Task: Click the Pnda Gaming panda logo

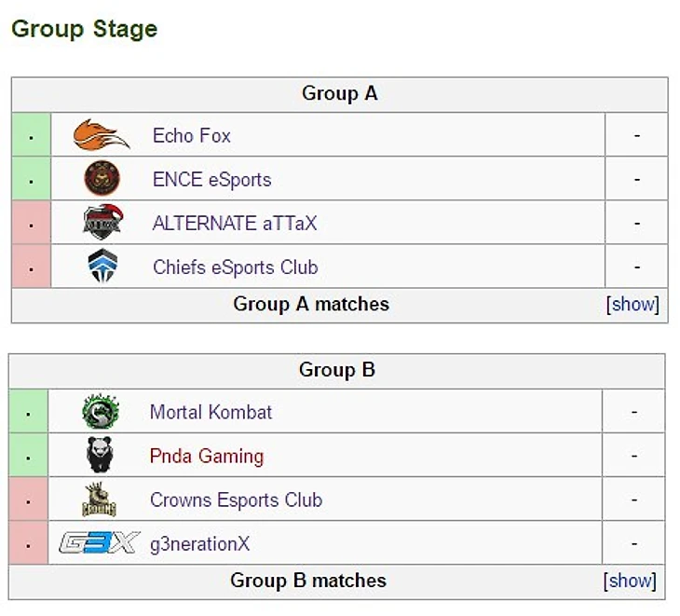Action: pyautogui.click(x=100, y=456)
